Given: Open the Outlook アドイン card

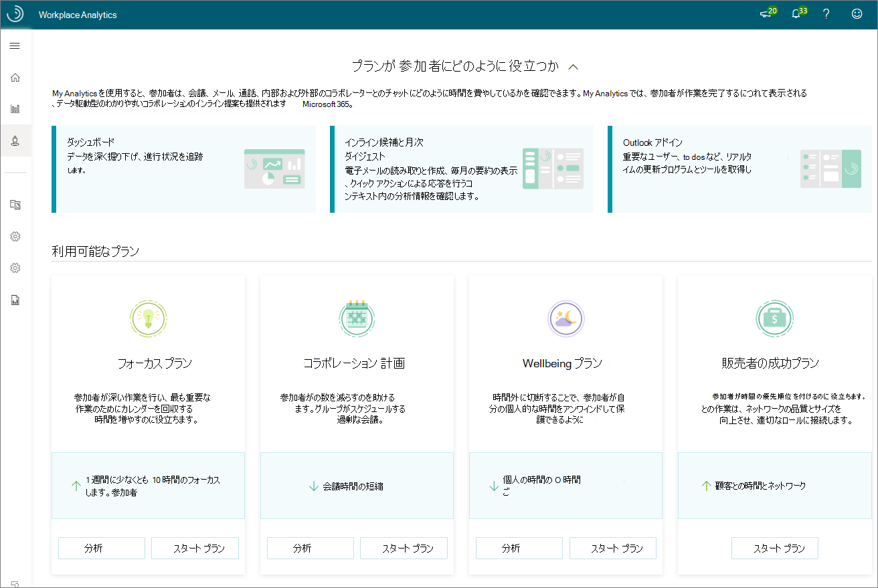Looking at the screenshot, I should point(739,169).
